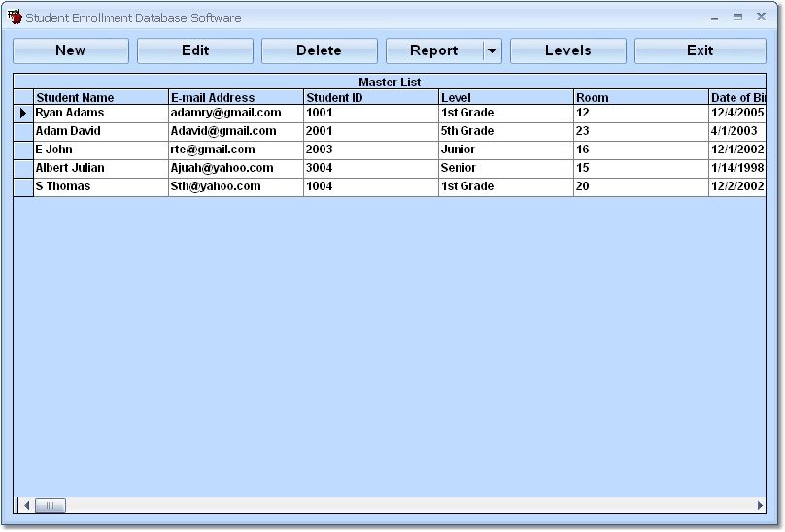Click Ryan Adams' 1st Grade level cell
Screen dimensions: 785x532
(506, 114)
